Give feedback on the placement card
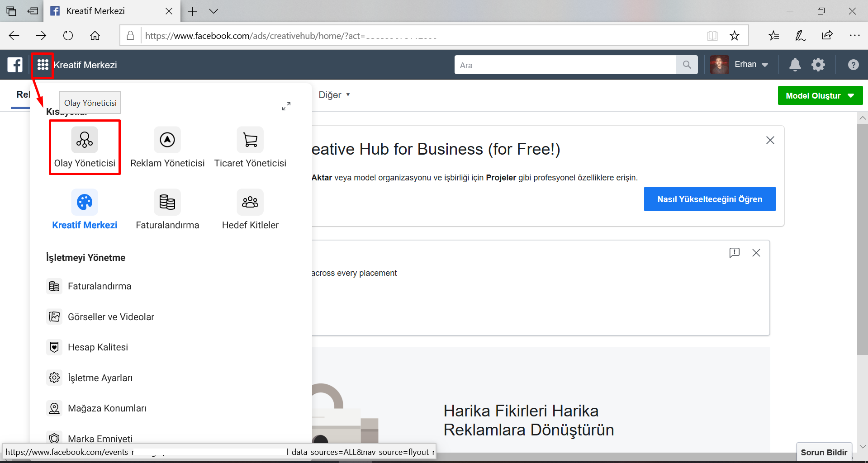Viewport: 868px width, 463px height. pyautogui.click(x=735, y=253)
